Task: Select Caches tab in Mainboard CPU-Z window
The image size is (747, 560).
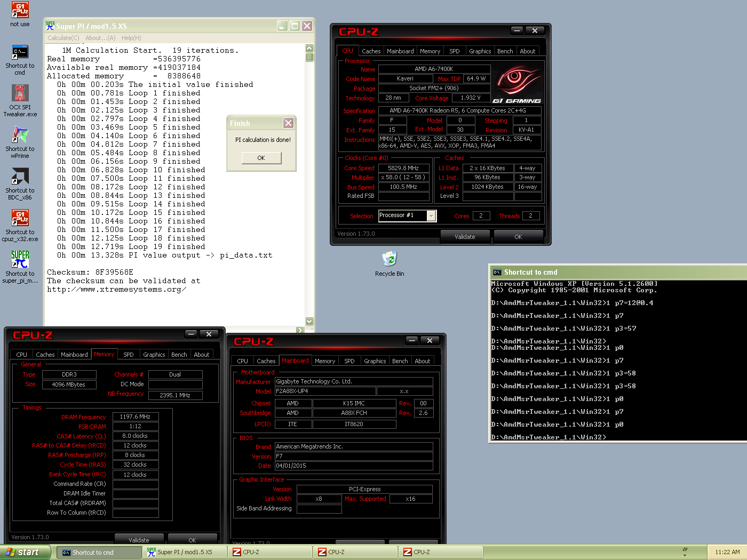Action: pos(266,361)
